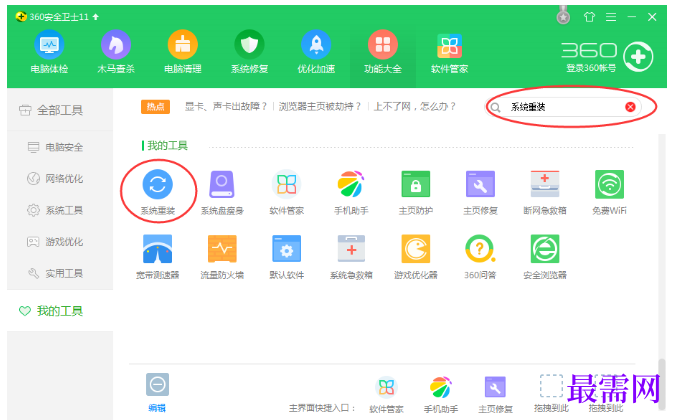
Task: Launch the 默认软件 tool
Action: point(287,256)
